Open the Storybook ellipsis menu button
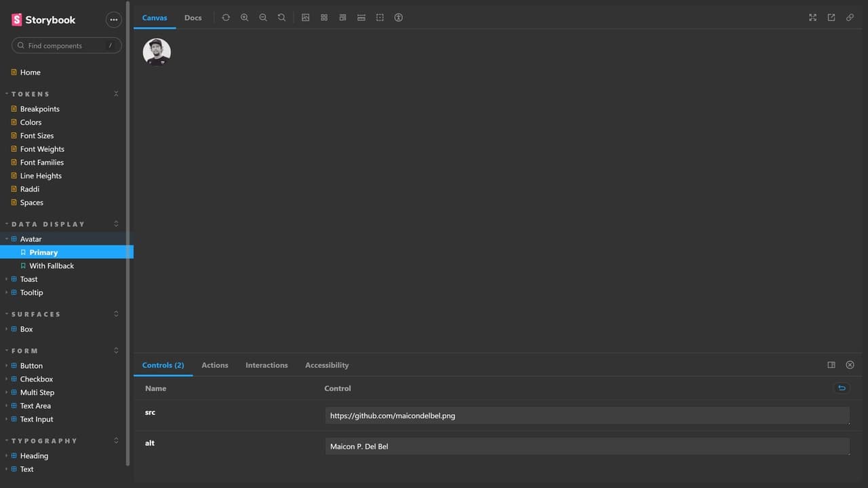Viewport: 868px width, 488px height. pos(113,20)
